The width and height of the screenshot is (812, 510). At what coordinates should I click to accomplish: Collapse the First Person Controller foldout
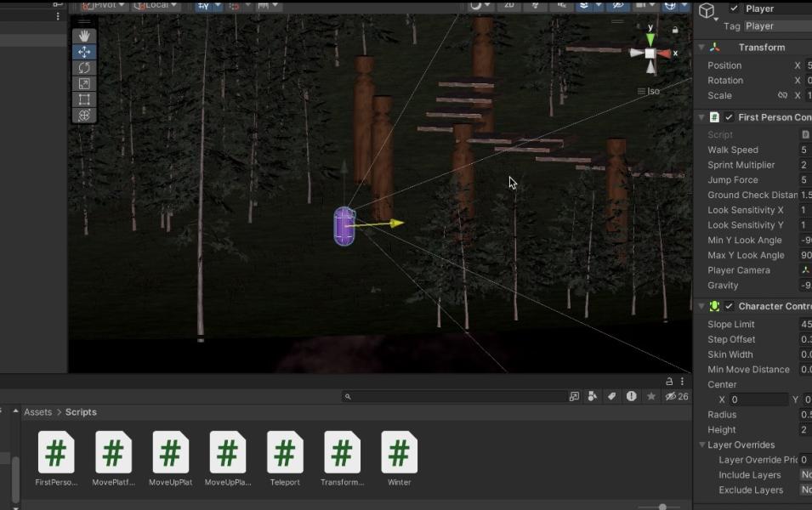point(701,117)
